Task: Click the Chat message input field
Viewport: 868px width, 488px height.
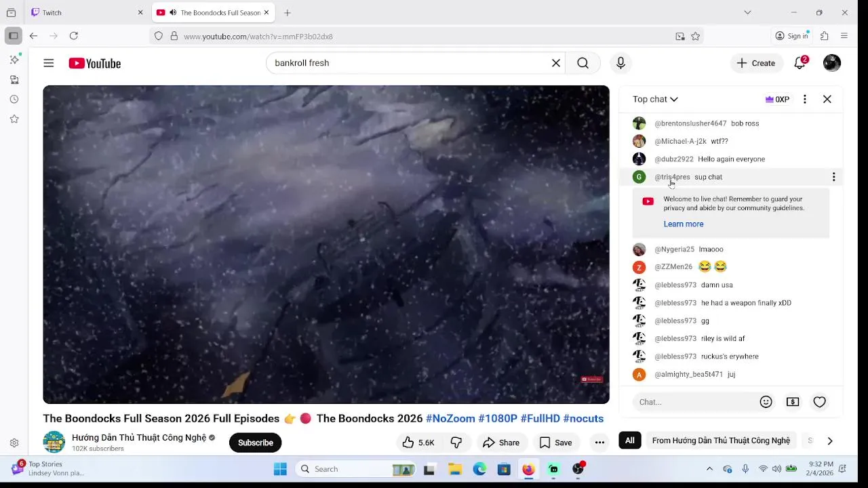Action: [x=695, y=402]
